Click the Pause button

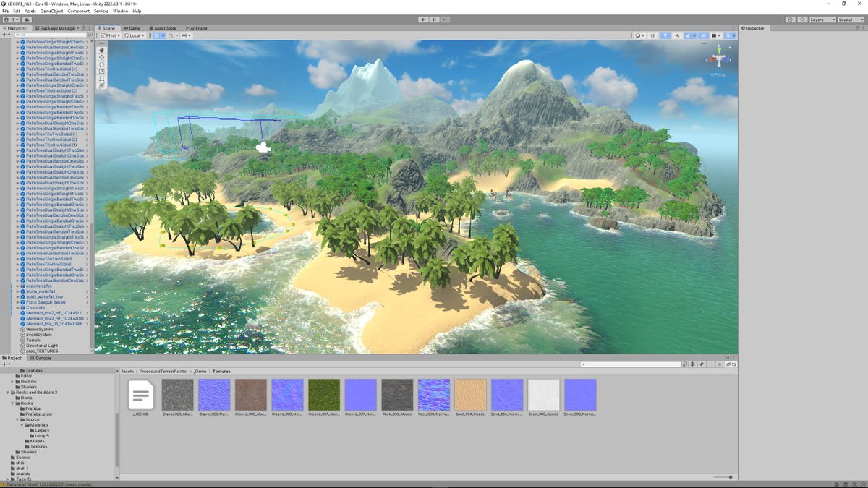click(434, 20)
